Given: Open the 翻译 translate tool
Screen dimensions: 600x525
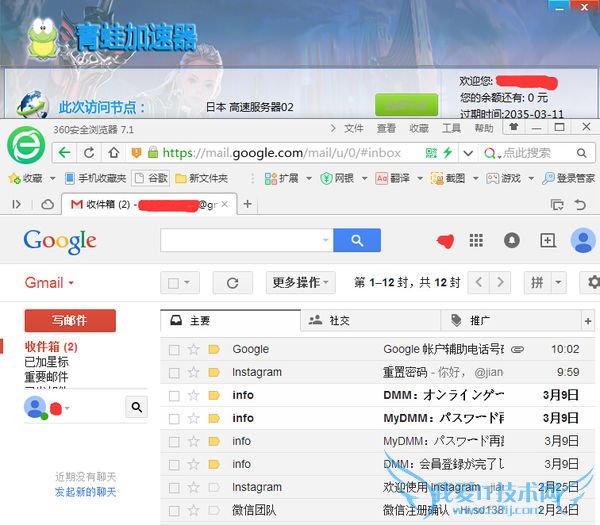Looking at the screenshot, I should [x=392, y=178].
